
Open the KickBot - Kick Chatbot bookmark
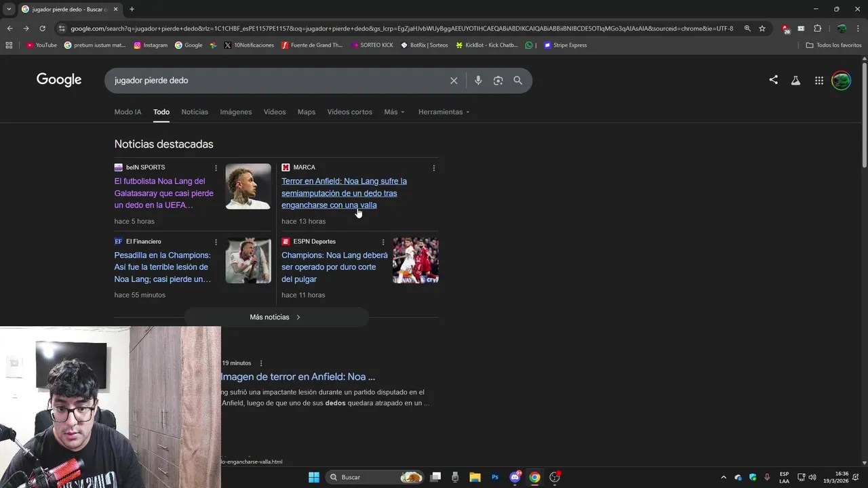(x=487, y=45)
